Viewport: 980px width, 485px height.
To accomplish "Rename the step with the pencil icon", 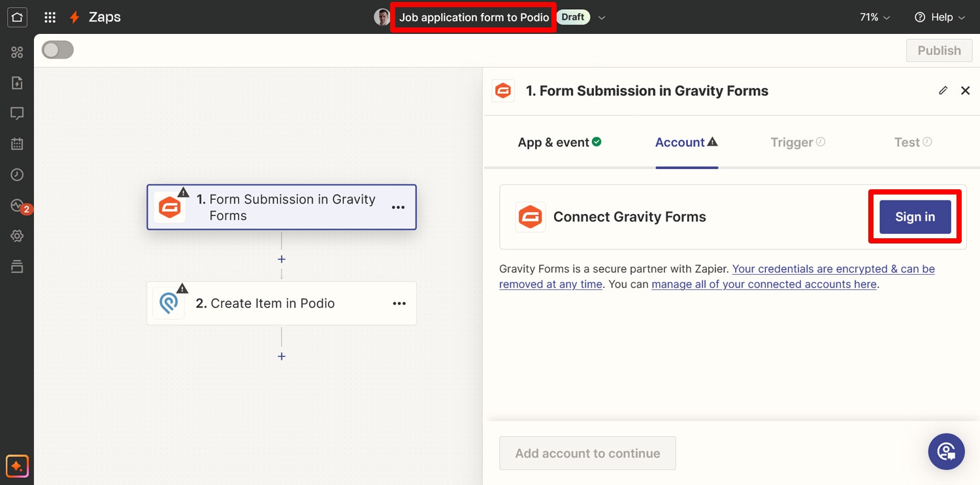I will tap(943, 91).
